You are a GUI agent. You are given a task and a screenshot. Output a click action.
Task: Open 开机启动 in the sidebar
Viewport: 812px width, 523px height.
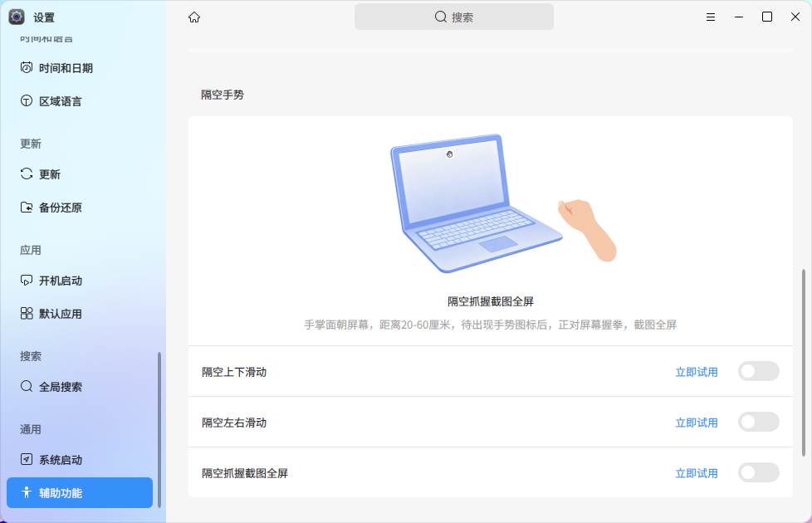point(80,281)
